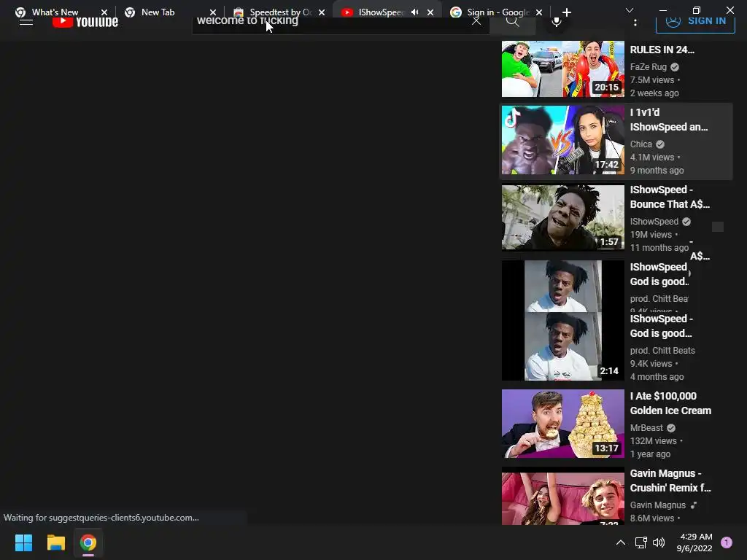747x560 pixels.
Task: Open MrBeast Golden Ice Cream thumbnail 13:17
Action: tap(562, 424)
